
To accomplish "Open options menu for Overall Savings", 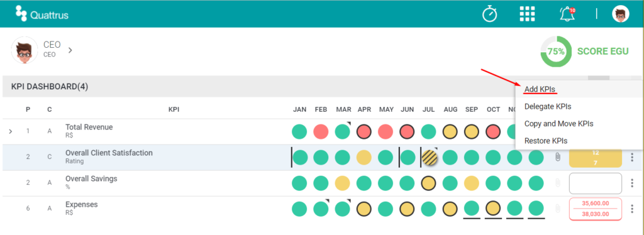I will tap(632, 183).
